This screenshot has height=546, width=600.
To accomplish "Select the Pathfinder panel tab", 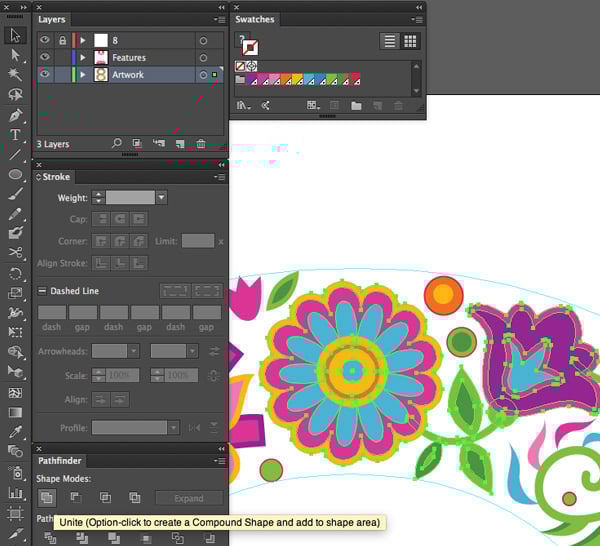I will tap(60, 461).
